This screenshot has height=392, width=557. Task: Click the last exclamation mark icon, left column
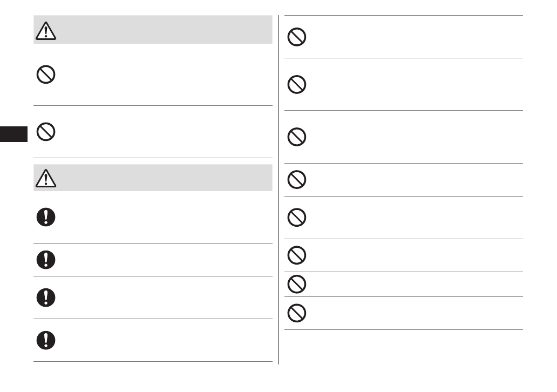(x=46, y=340)
